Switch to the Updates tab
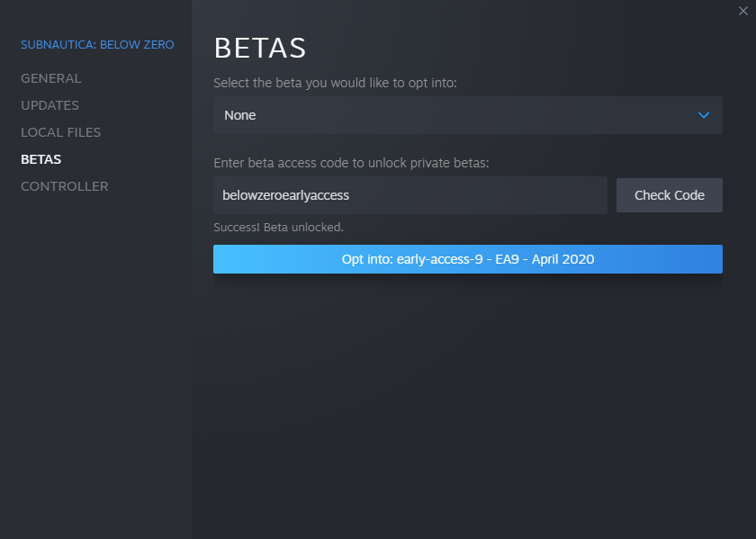Viewport: 756px width, 539px height. click(50, 105)
